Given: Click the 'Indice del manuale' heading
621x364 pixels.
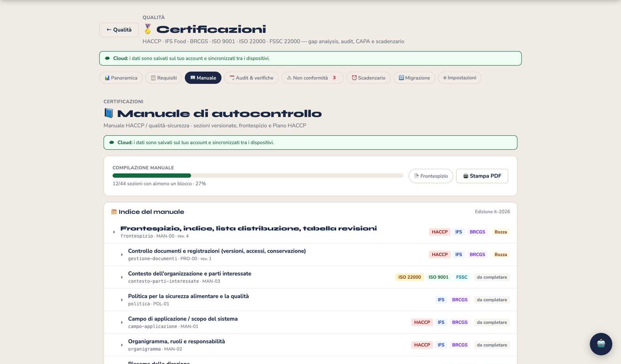Looking at the screenshot, I should click(x=151, y=212).
